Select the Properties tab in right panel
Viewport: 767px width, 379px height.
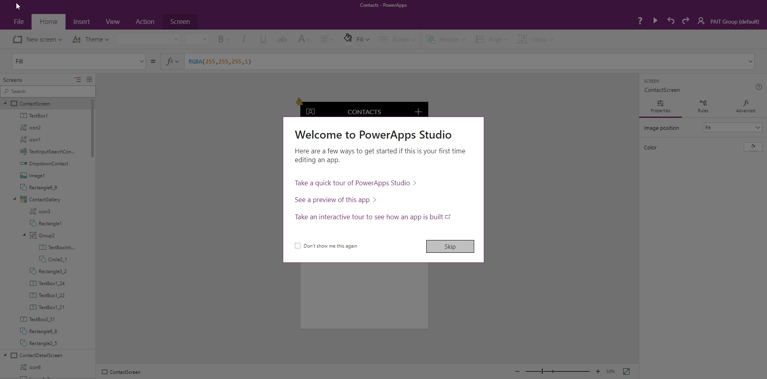pyautogui.click(x=660, y=106)
